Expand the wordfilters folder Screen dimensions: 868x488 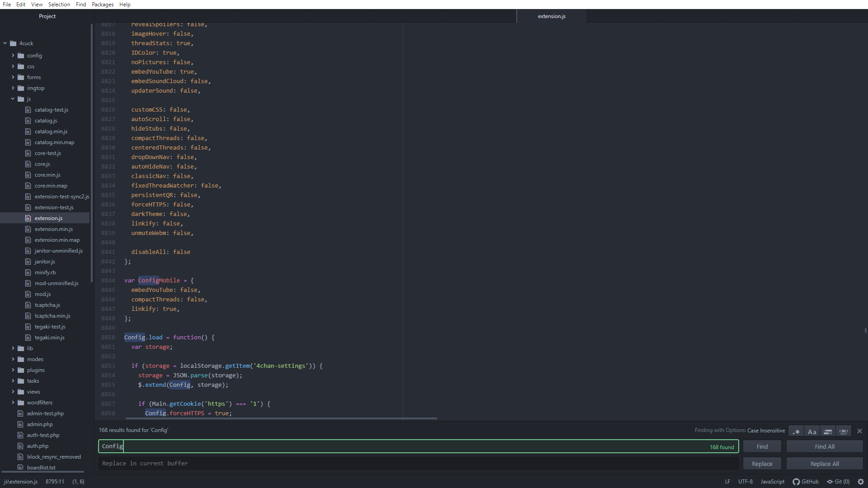click(13, 403)
